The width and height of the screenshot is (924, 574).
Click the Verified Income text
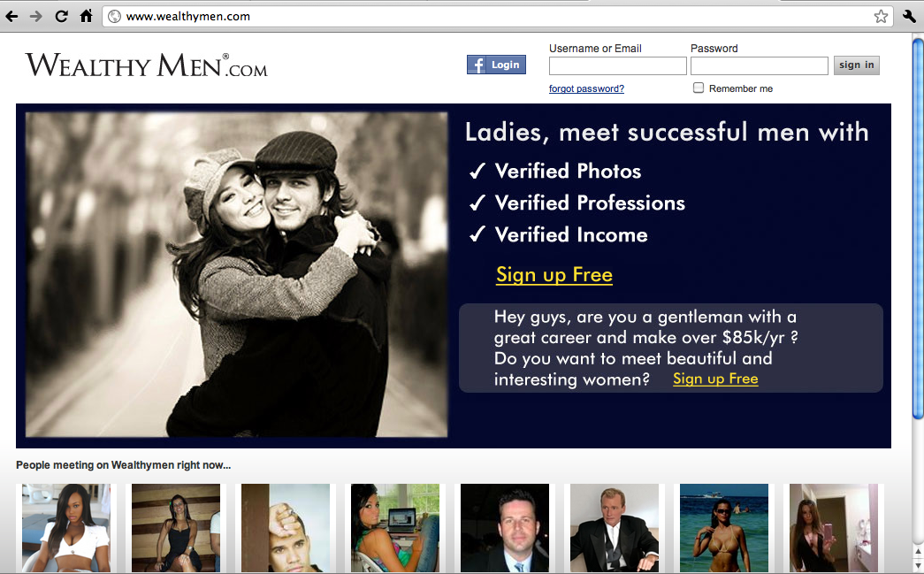(x=571, y=235)
